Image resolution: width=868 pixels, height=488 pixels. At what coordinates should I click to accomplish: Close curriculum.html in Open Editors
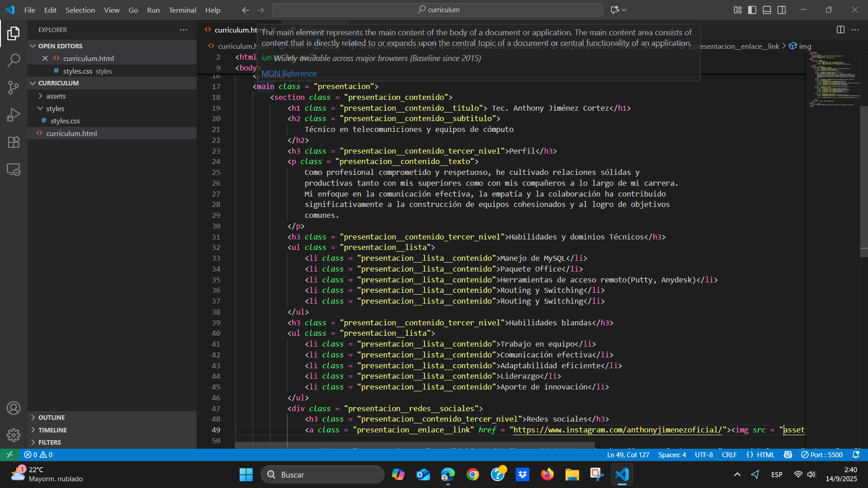pyautogui.click(x=45, y=58)
